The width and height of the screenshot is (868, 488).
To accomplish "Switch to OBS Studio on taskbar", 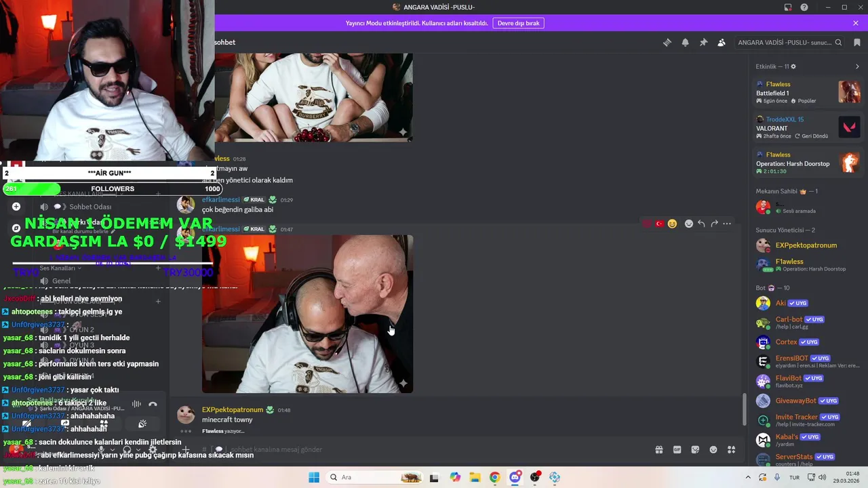I will coord(535,477).
